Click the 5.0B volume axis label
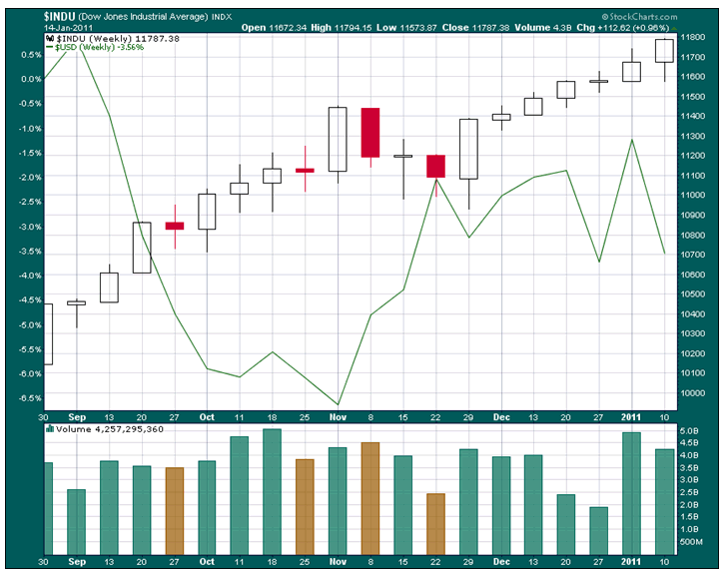This screenshot has height=572, width=728. 689,431
